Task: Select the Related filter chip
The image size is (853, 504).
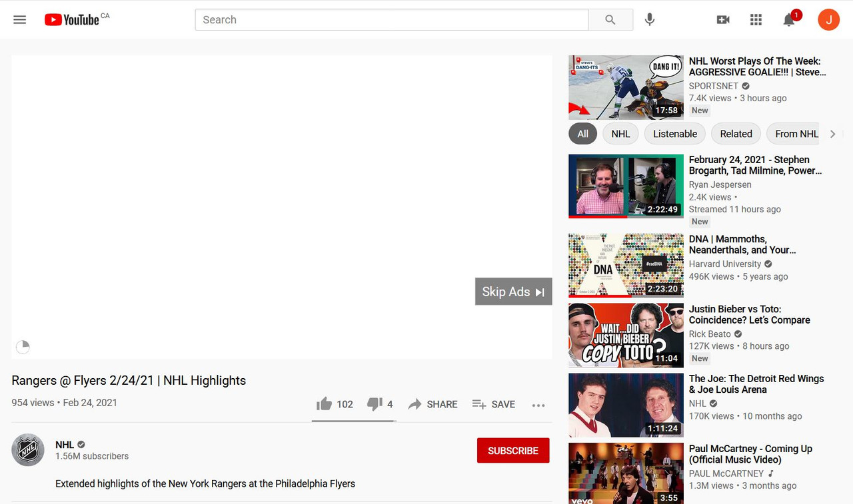Action: 736,134
